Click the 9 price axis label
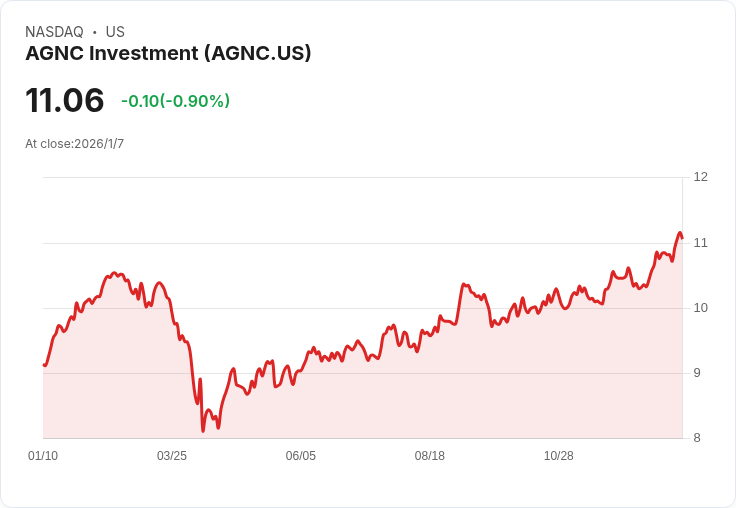The image size is (736, 508). [697, 373]
